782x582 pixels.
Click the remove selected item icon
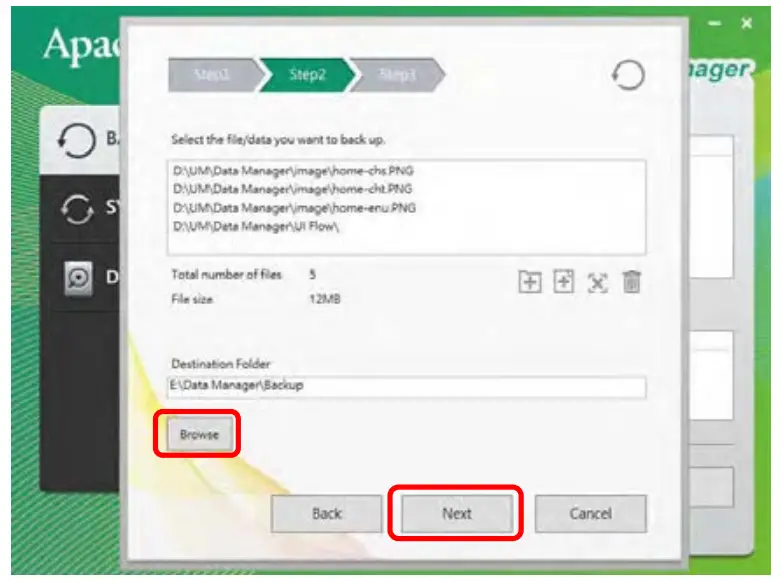click(597, 283)
